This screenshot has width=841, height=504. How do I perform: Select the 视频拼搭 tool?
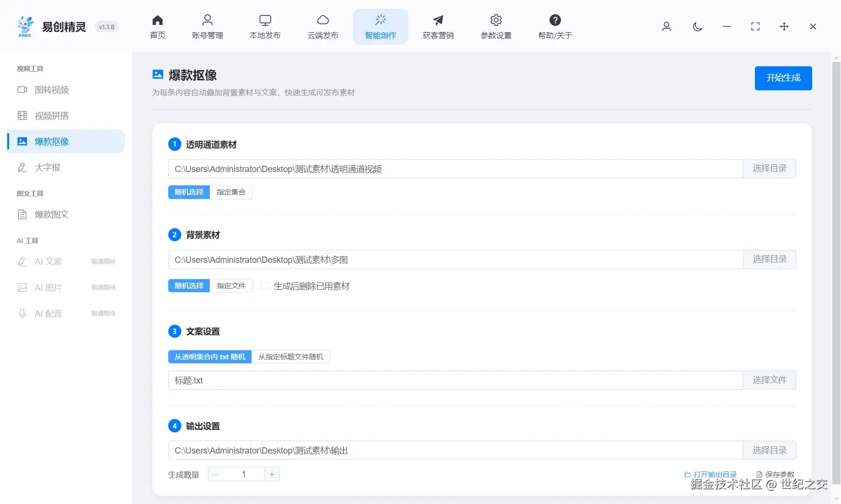pyautogui.click(x=51, y=116)
